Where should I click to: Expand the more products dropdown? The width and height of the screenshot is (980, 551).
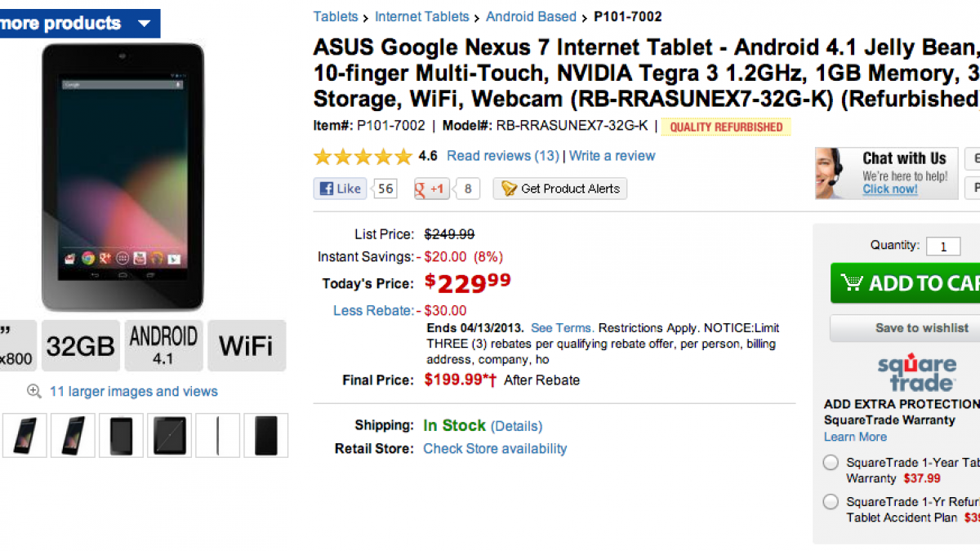click(144, 24)
